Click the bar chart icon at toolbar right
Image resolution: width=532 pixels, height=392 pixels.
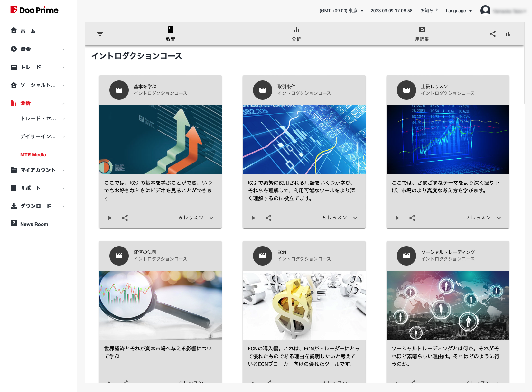[x=508, y=34]
